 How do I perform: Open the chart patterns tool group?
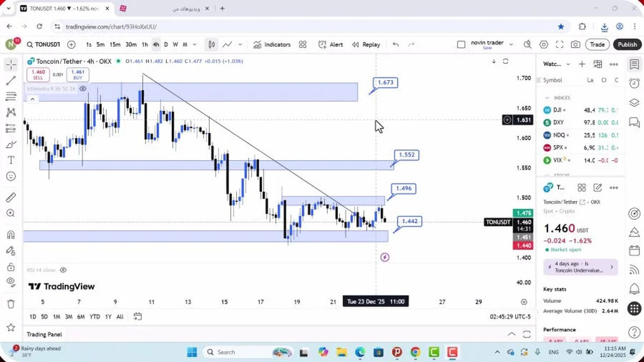(x=11, y=113)
